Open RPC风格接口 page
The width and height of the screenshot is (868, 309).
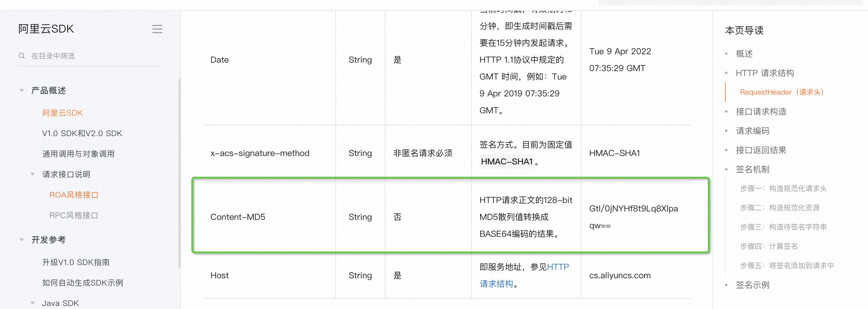coord(74,215)
